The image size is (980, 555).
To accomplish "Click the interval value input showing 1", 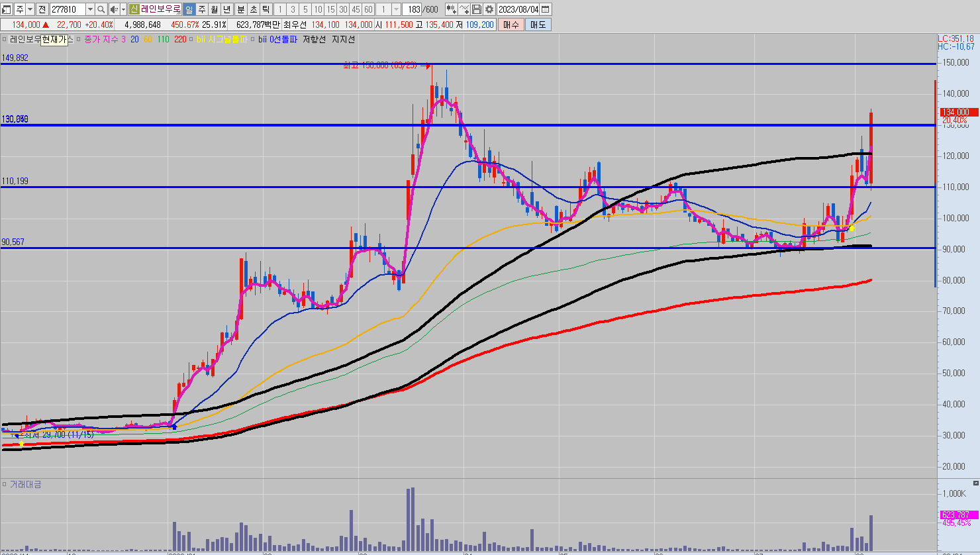I will click(x=383, y=9).
